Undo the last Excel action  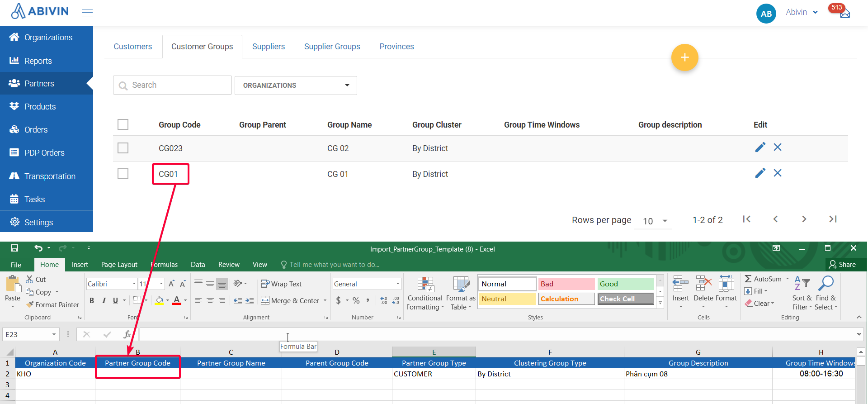(38, 248)
